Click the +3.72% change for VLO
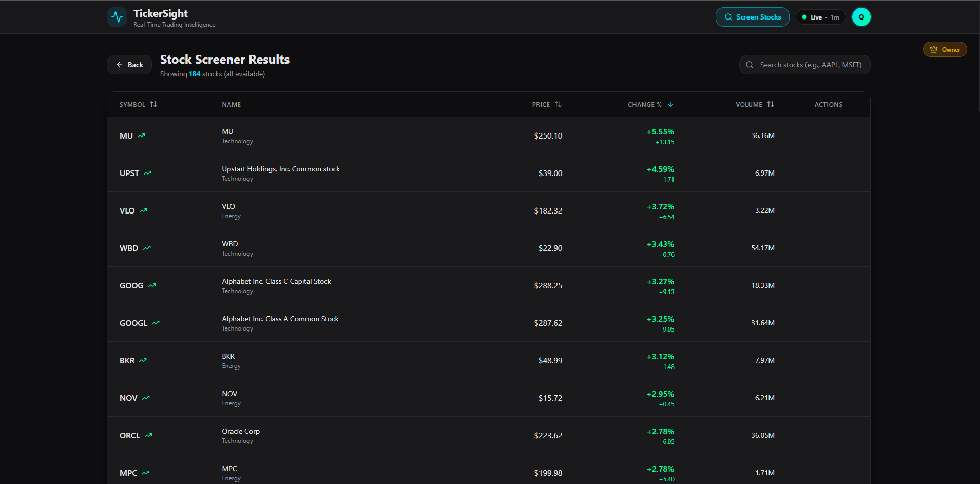The height and width of the screenshot is (484, 980). tap(660, 207)
